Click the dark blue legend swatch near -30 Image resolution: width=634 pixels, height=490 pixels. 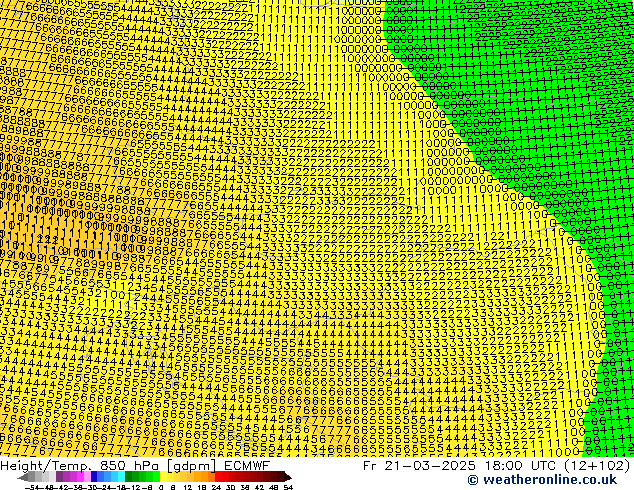click(94, 476)
